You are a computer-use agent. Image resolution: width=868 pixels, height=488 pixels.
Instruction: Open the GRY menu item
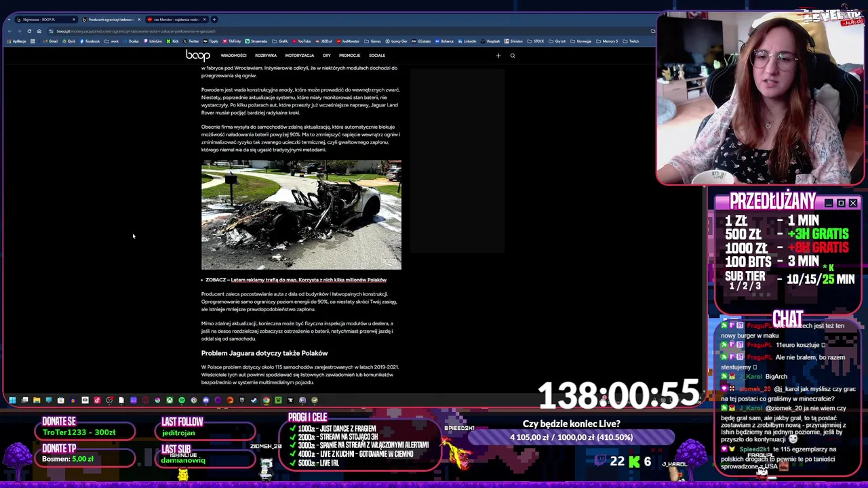[327, 56]
